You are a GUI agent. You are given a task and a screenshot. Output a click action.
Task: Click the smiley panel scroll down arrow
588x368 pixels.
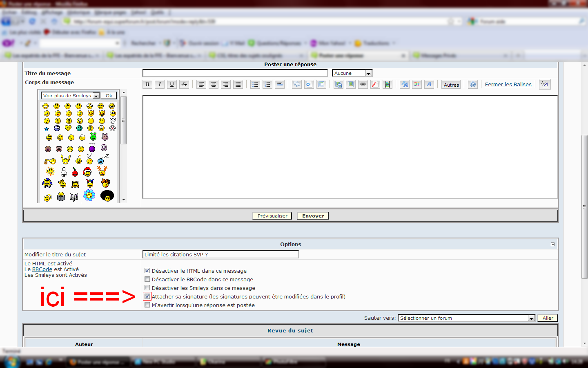(x=123, y=200)
